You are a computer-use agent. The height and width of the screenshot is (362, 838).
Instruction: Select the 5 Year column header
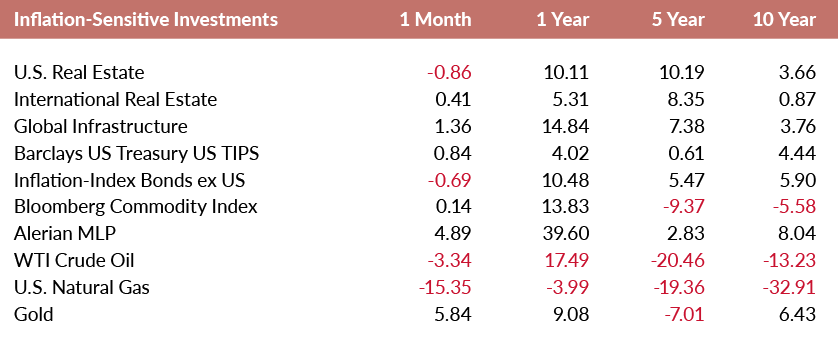coord(678,20)
